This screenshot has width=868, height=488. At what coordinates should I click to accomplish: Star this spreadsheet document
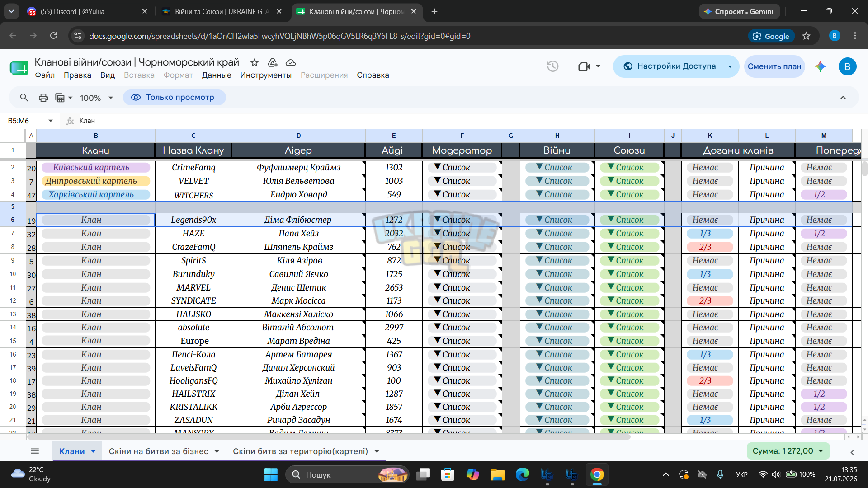255,62
